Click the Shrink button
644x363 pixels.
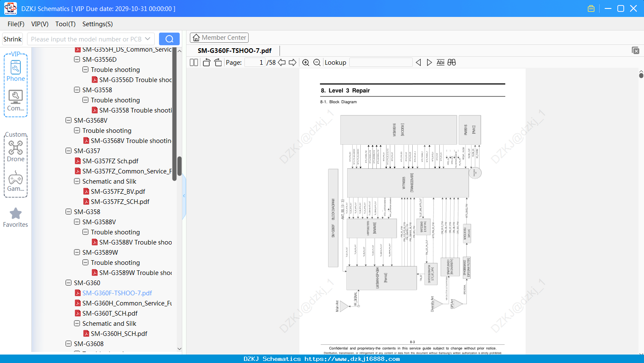(13, 39)
